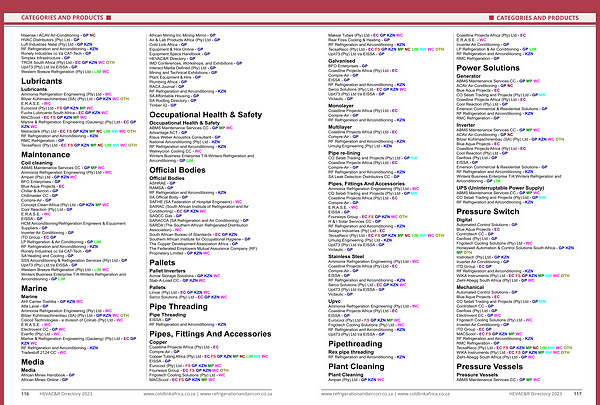Click the 'Equipment Specs Handbook - GP' entry
The image size is (600, 405).
coord(179,54)
